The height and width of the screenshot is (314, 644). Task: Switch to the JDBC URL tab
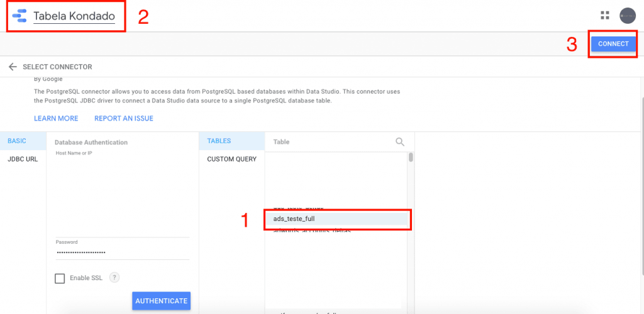point(23,160)
